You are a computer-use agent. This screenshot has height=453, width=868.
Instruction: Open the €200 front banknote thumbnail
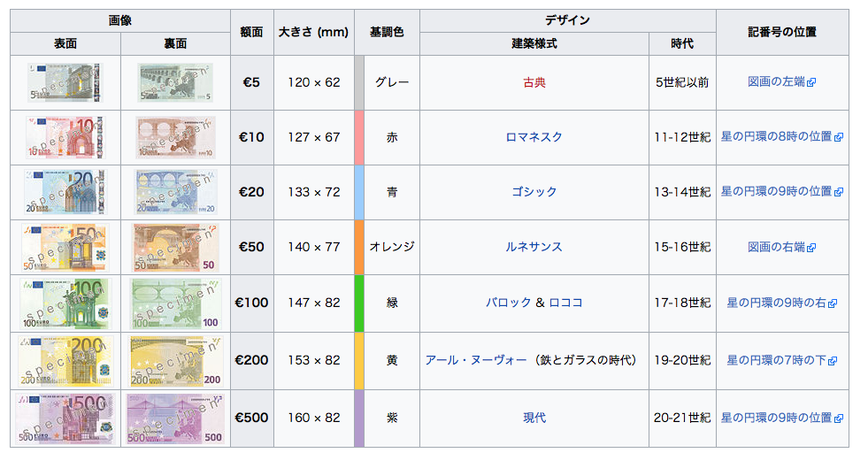tap(65, 360)
